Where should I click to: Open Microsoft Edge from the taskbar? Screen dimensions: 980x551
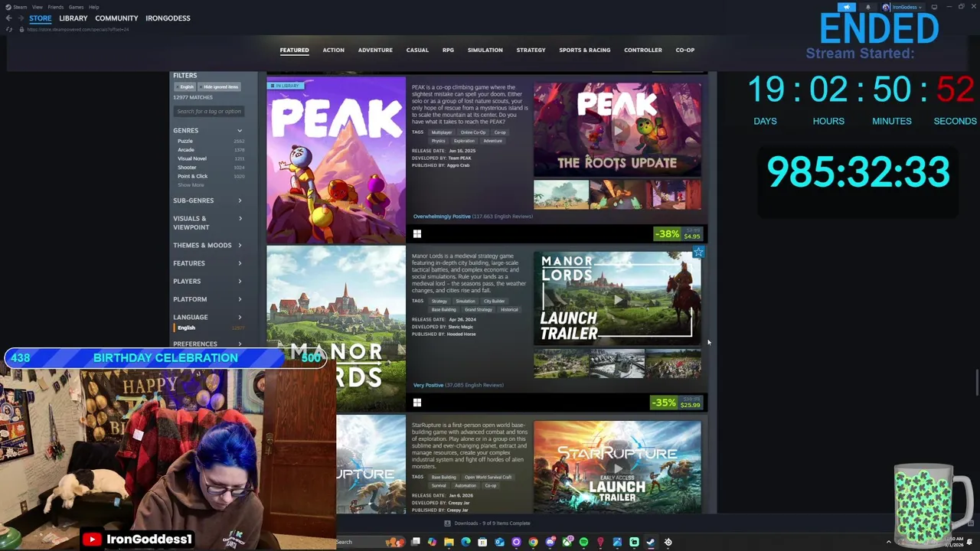(465, 542)
